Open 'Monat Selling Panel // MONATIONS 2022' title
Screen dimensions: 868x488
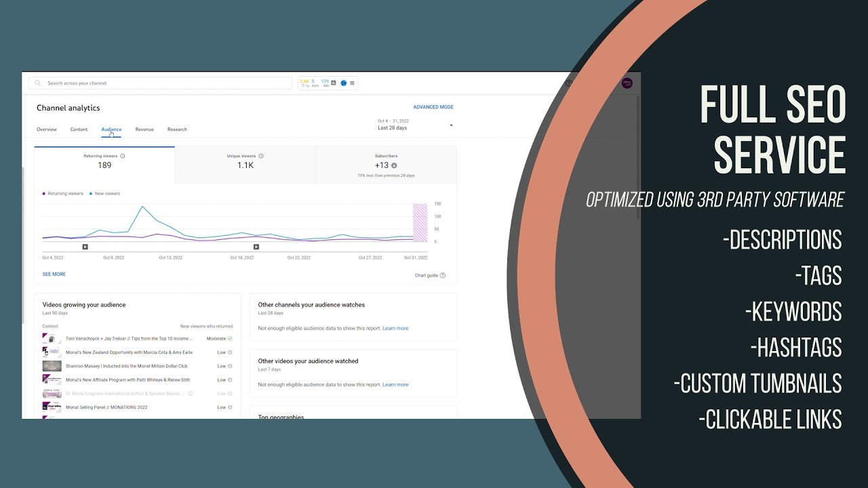106,407
